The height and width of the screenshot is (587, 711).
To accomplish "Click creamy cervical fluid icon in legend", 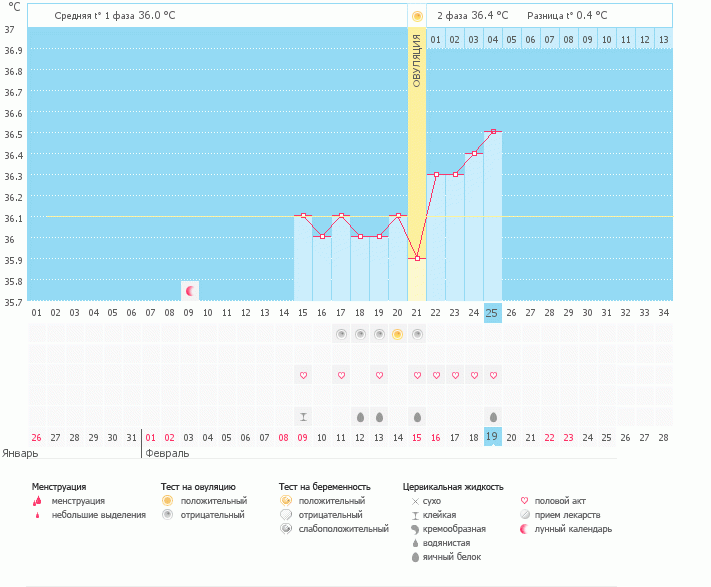I will [x=415, y=529].
